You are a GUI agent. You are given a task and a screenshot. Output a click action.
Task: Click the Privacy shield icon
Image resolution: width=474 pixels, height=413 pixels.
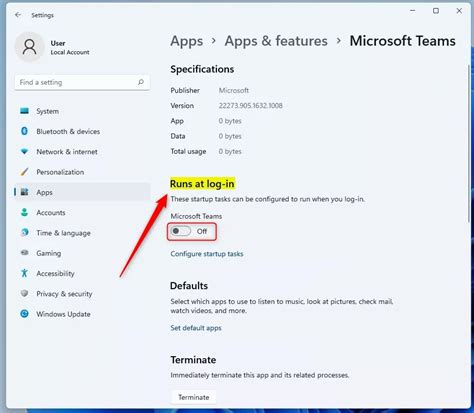click(x=24, y=294)
